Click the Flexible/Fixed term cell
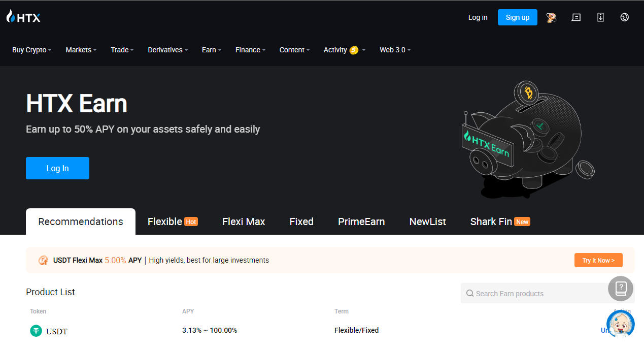Screen dimensions: 644x347 point(356,330)
